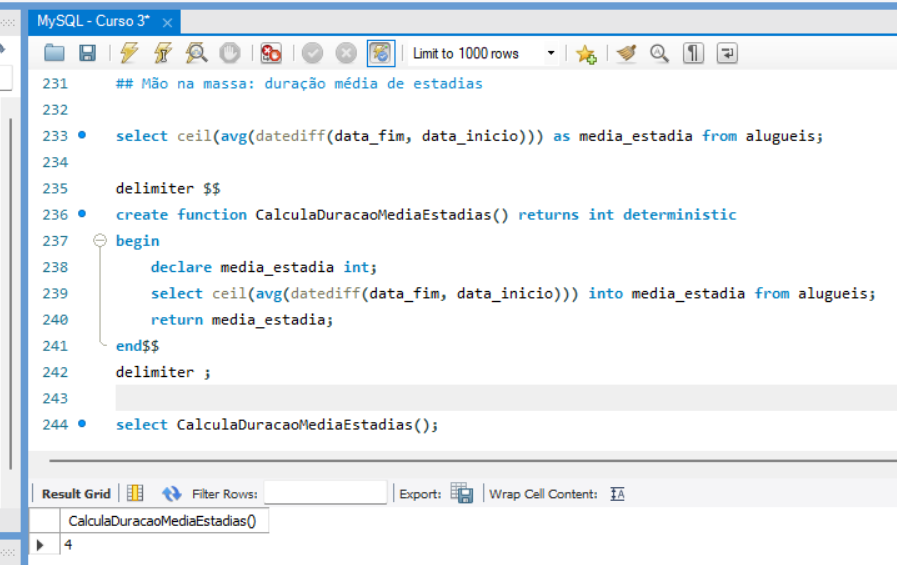Click the Export recordset icon
This screenshot has width=897, height=565.
pyautogui.click(x=461, y=493)
